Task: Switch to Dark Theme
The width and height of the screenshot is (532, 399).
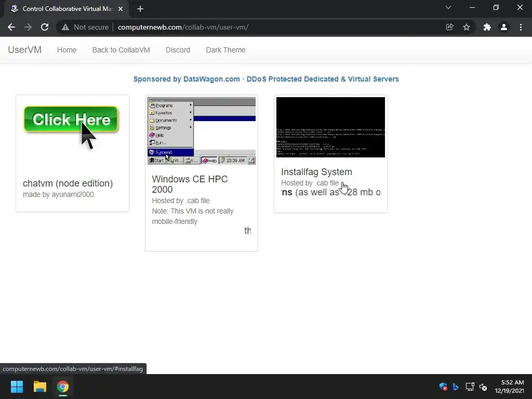Action: pyautogui.click(x=225, y=50)
